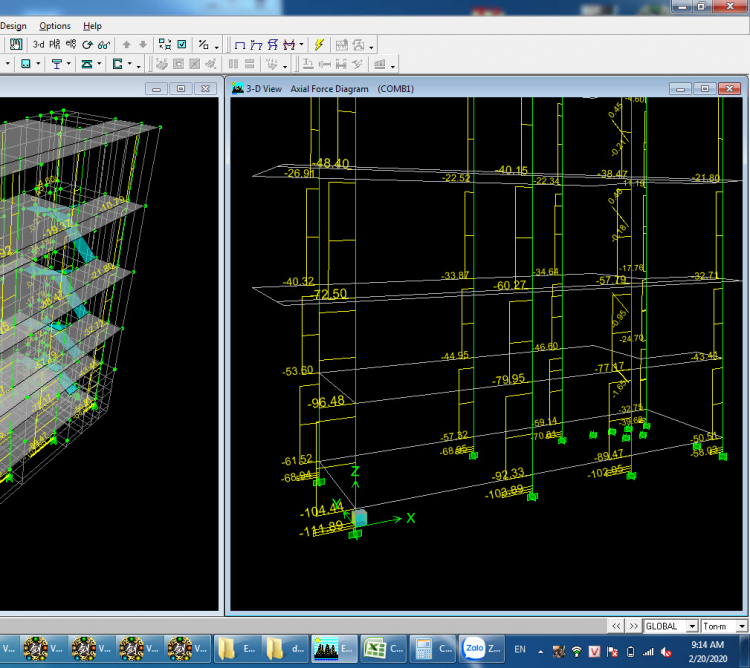Open the trapezoid section dropdown arrow
Image resolution: width=750 pixels, height=668 pixels.
pyautogui.click(x=99, y=64)
